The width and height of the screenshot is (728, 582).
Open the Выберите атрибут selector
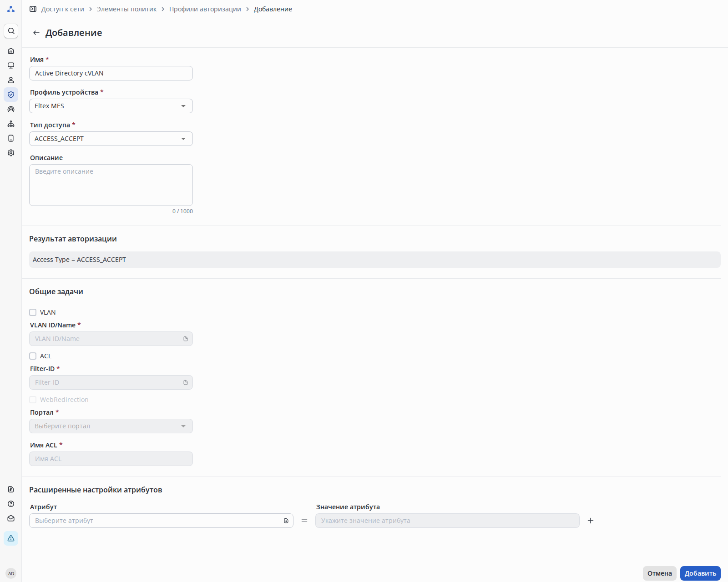(x=161, y=521)
